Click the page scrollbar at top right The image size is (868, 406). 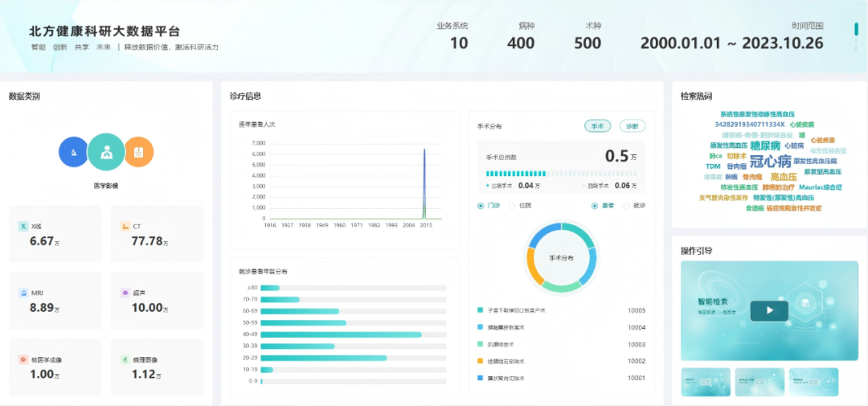point(856,30)
